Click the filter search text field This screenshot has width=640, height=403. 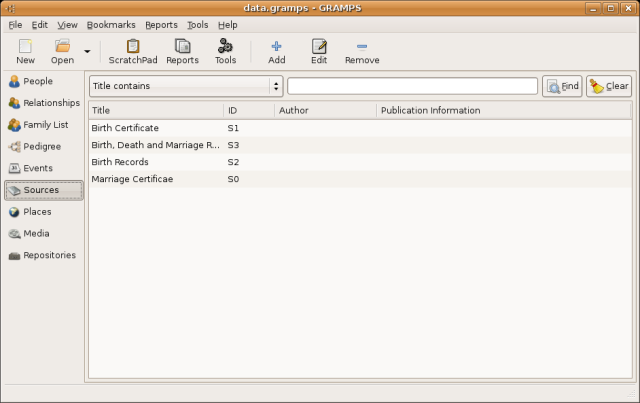click(x=412, y=86)
